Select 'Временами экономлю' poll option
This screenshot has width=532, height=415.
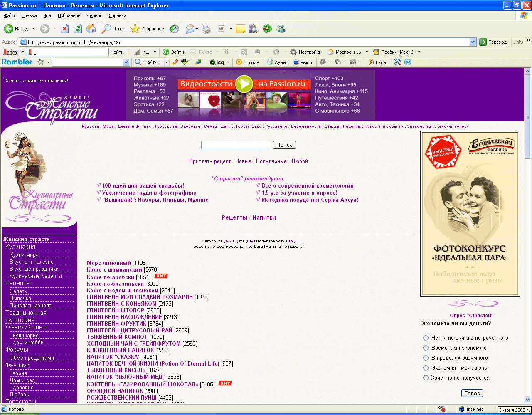426,348
